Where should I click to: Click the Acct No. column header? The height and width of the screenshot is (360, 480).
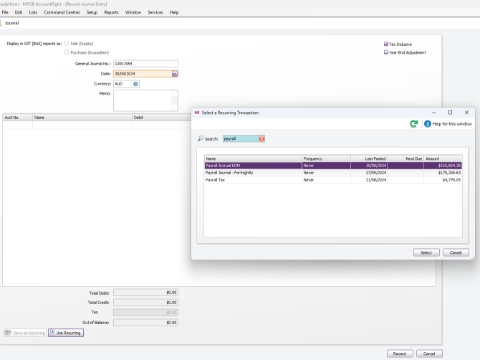coord(18,117)
